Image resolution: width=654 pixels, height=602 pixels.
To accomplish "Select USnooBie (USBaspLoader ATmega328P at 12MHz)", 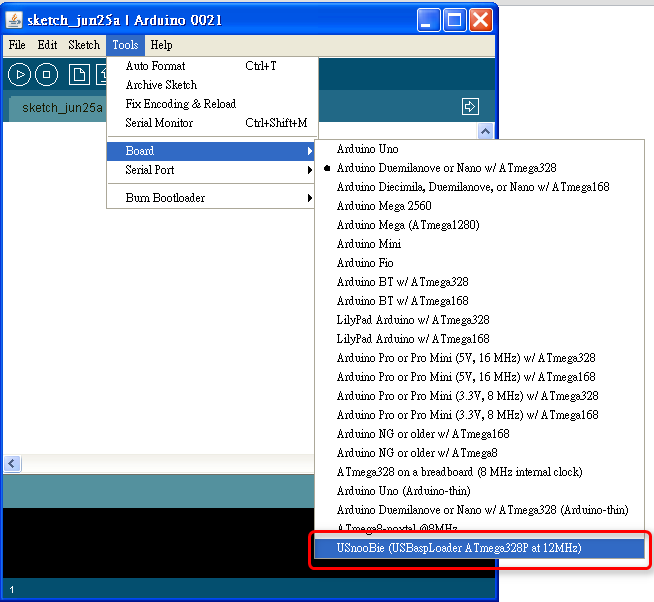I will 480,548.
